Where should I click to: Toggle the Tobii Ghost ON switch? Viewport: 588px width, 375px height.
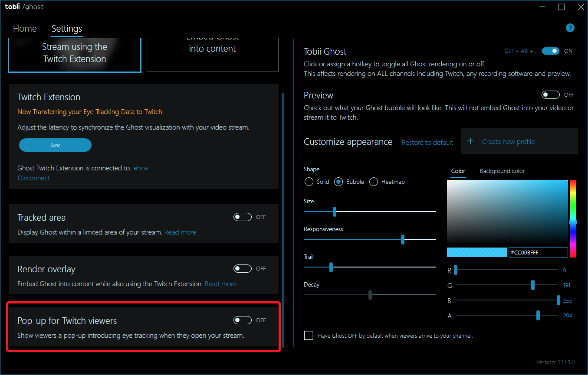[x=550, y=51]
